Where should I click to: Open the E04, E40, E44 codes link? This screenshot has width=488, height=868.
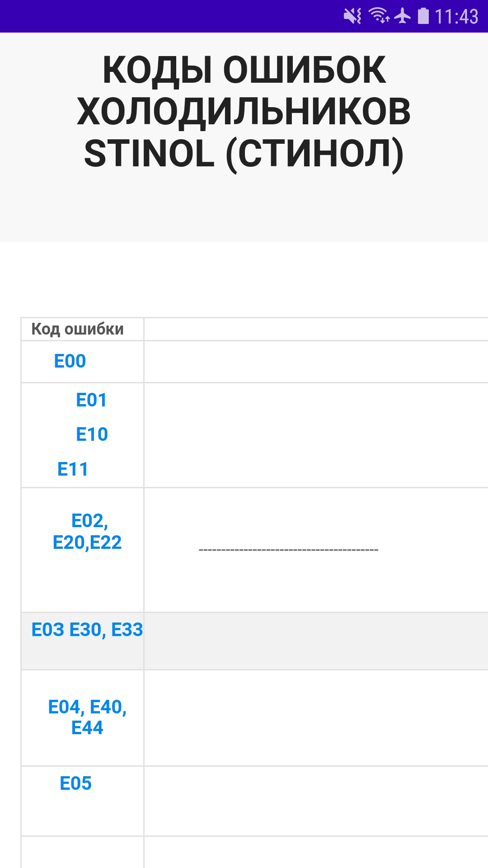pyautogui.click(x=87, y=717)
